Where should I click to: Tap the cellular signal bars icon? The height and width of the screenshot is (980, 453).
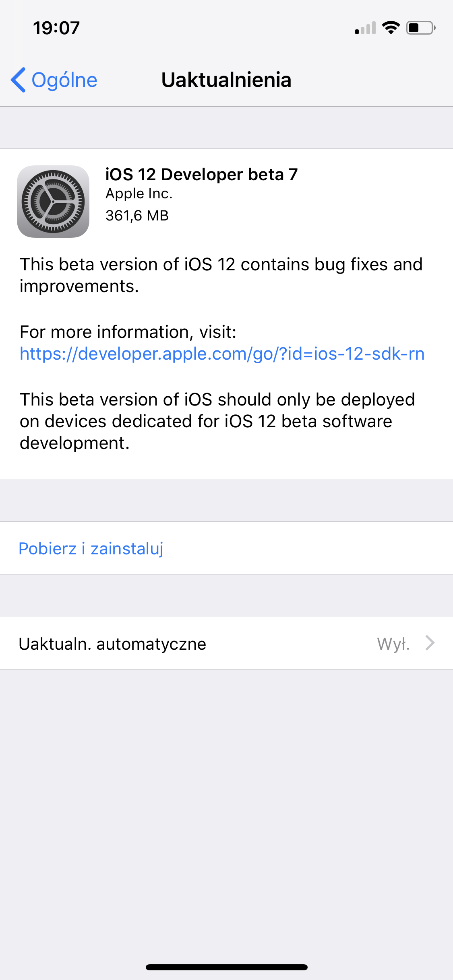[x=365, y=28]
